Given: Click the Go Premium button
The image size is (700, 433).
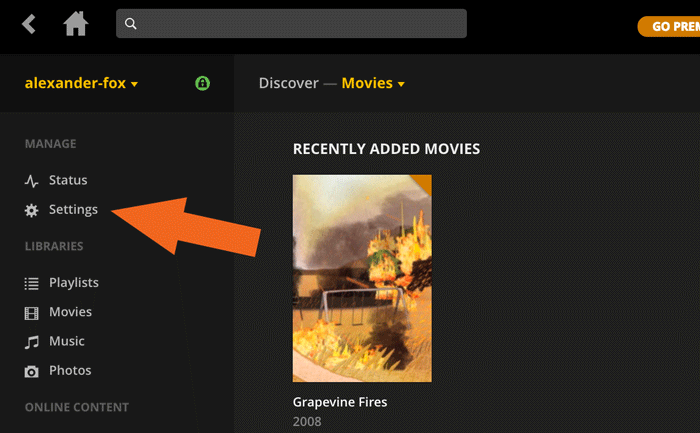Looking at the screenshot, I should tap(672, 27).
